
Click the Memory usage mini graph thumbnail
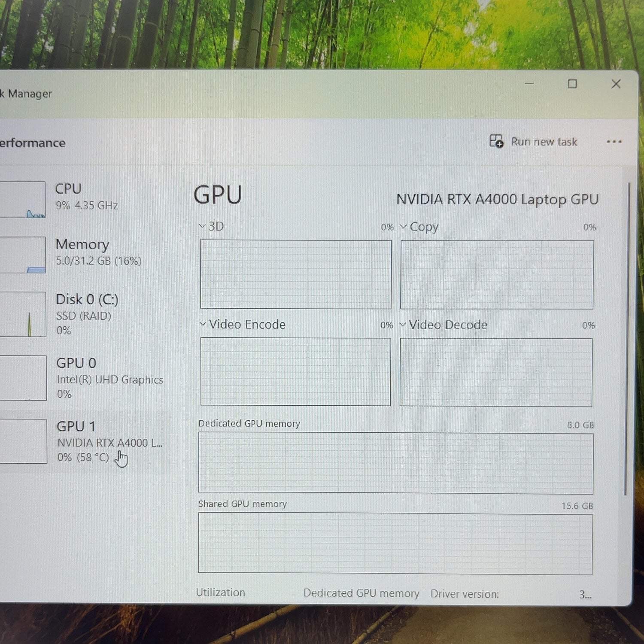coord(22,255)
